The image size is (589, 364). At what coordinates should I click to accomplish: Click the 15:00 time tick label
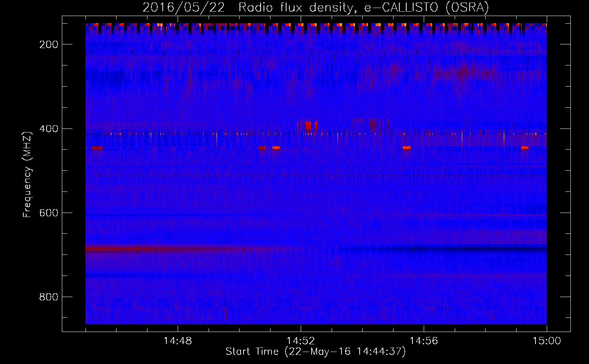(x=547, y=341)
